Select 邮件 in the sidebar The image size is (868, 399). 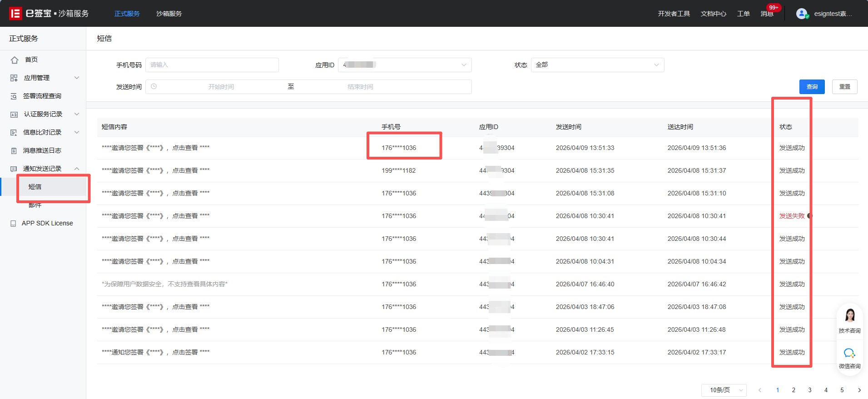[35, 205]
